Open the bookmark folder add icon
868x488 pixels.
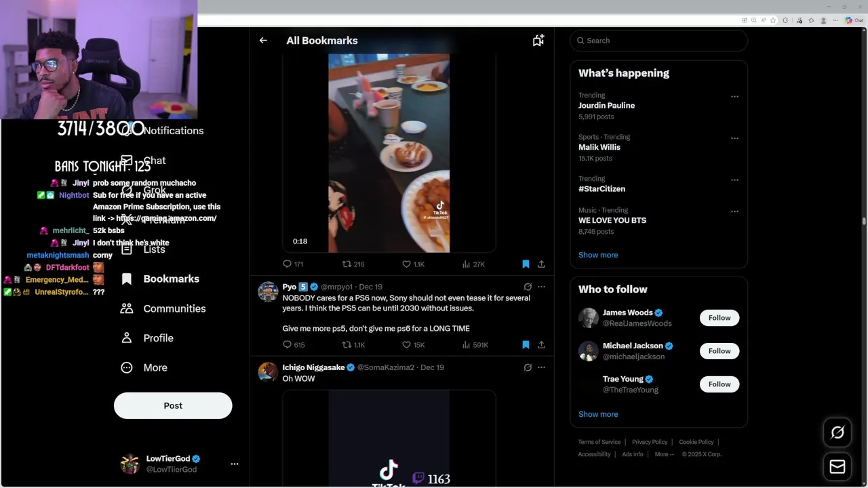538,41
